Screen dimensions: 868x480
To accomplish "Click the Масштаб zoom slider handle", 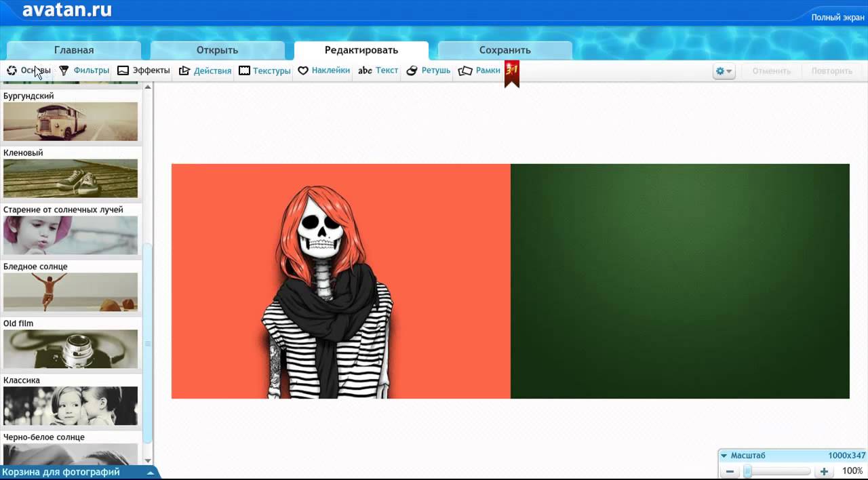I will (x=747, y=471).
